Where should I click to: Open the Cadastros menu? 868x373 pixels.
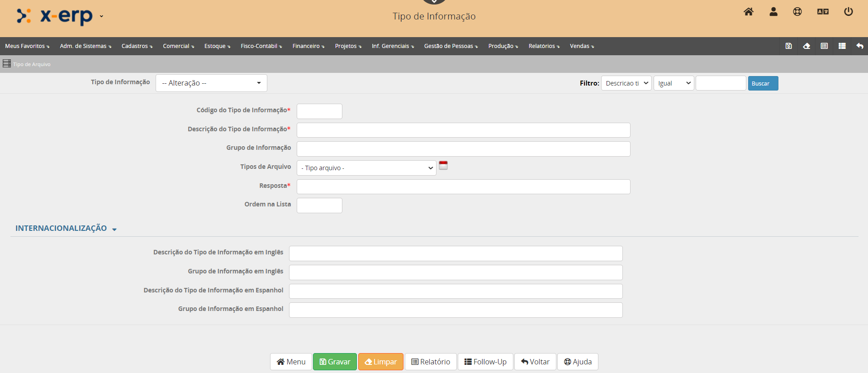click(x=137, y=46)
